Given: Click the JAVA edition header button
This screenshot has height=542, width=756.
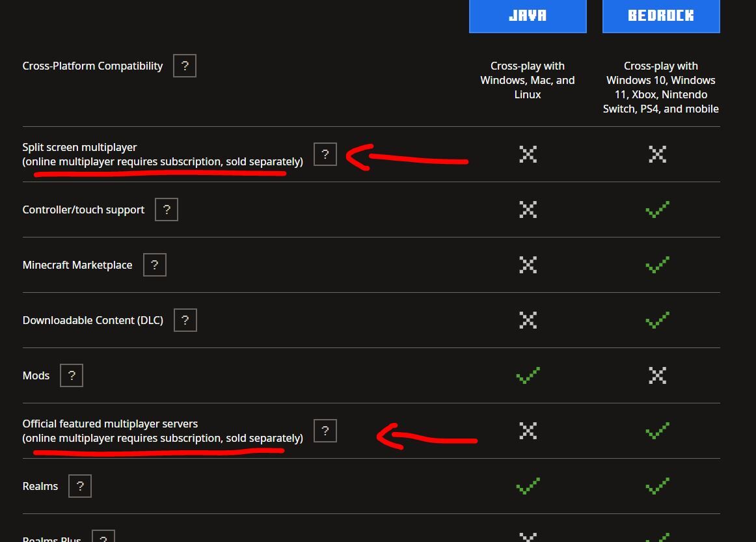Looking at the screenshot, I should [x=528, y=16].
